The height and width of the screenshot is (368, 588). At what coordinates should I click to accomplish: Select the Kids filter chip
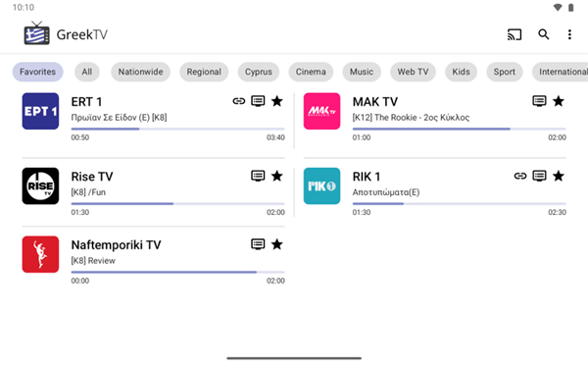click(x=461, y=72)
